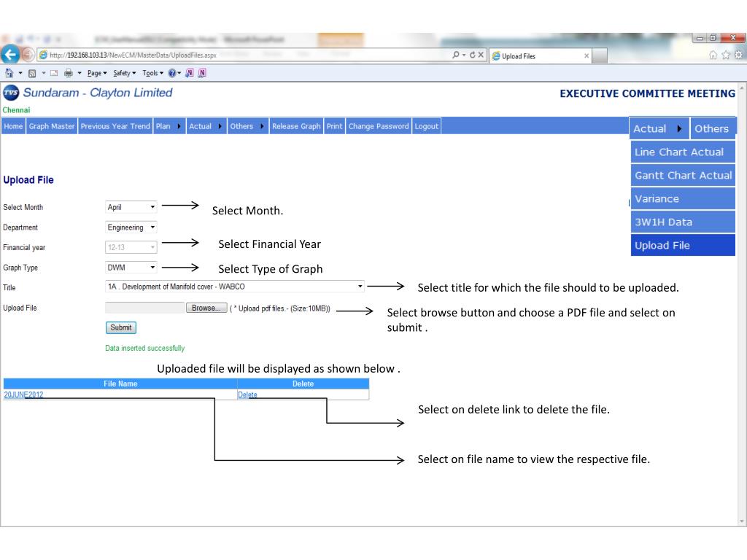Click the Delete column header
Image resolution: width=747 pixels, height=560 pixels.
point(303,384)
